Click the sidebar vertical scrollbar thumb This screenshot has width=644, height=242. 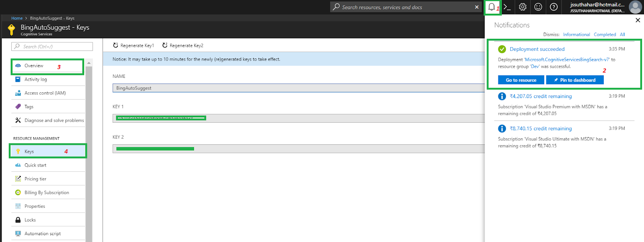point(89,154)
